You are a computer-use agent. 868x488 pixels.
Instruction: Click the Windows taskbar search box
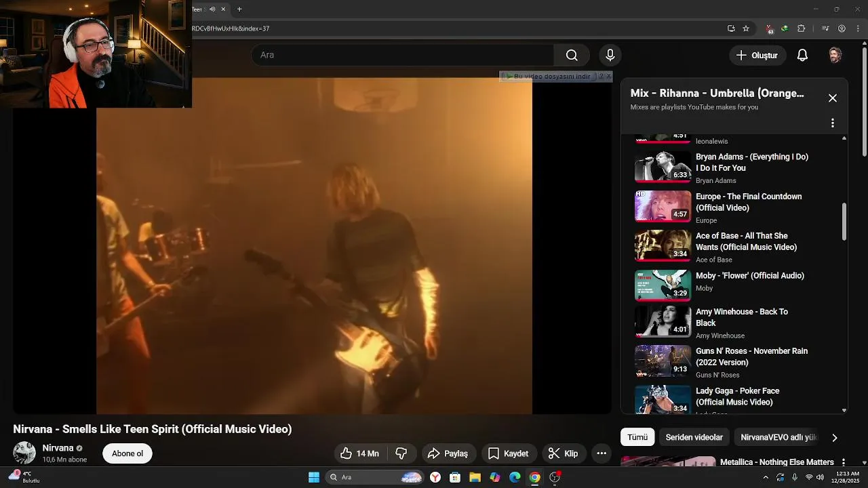[x=376, y=477]
